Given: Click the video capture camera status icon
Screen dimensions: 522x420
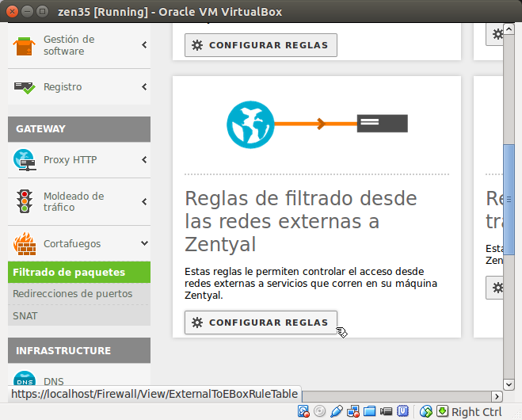Looking at the screenshot, I should pyautogui.click(x=387, y=411).
